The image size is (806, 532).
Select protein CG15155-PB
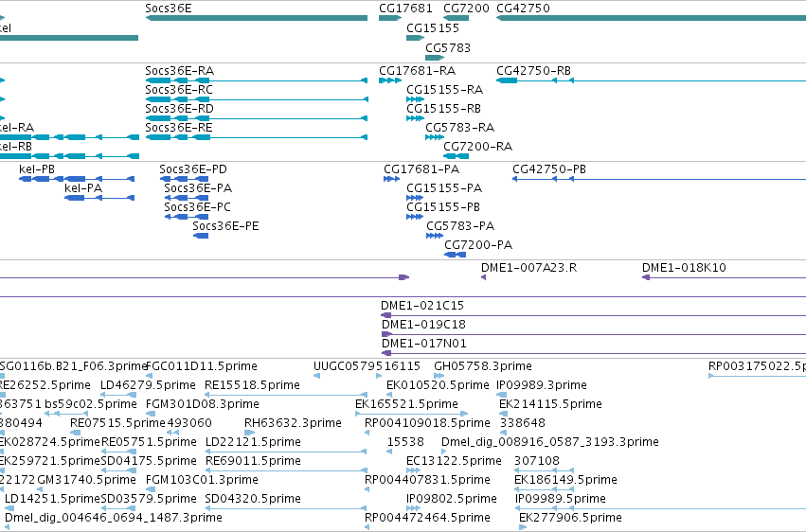415,217
